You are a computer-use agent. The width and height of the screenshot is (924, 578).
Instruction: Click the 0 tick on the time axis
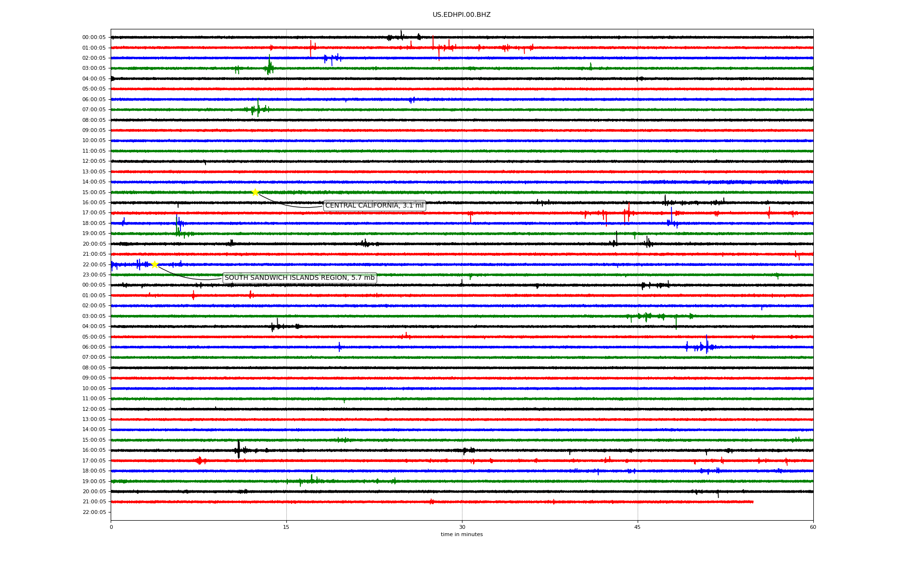(111, 527)
